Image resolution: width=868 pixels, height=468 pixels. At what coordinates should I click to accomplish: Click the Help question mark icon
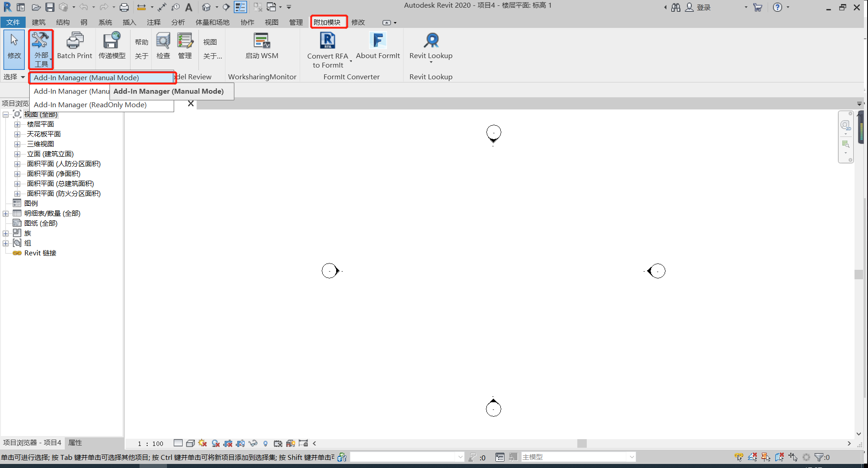coord(778,8)
